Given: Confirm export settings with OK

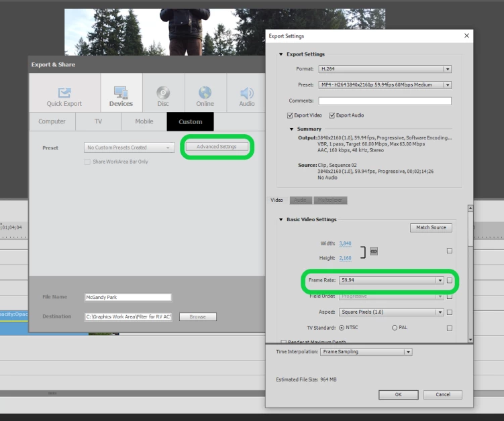Looking at the screenshot, I should 398,395.
